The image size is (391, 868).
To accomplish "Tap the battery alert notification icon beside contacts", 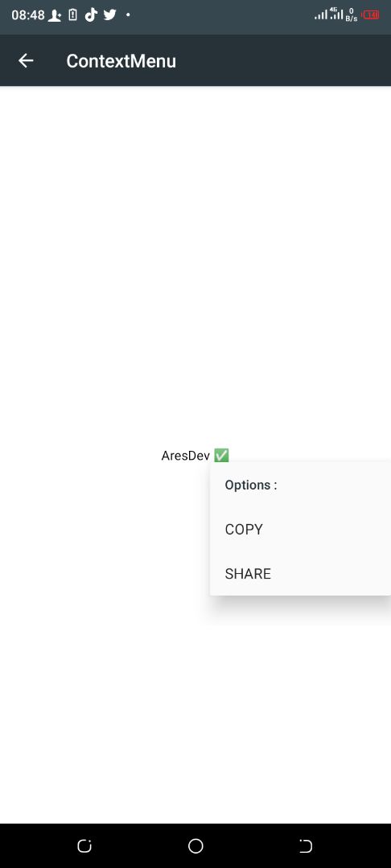I will point(72,15).
